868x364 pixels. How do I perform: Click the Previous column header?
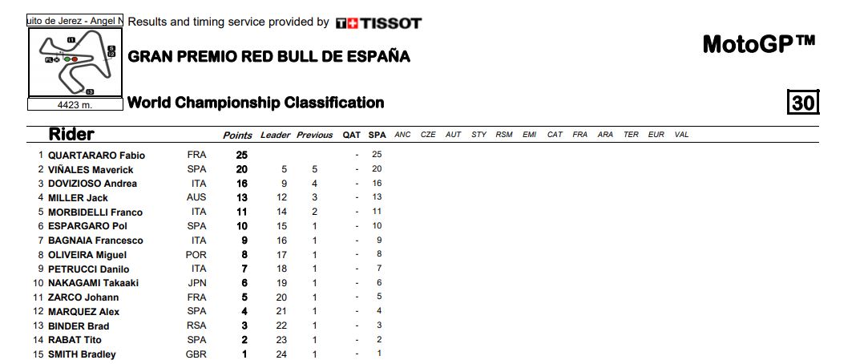click(x=315, y=135)
